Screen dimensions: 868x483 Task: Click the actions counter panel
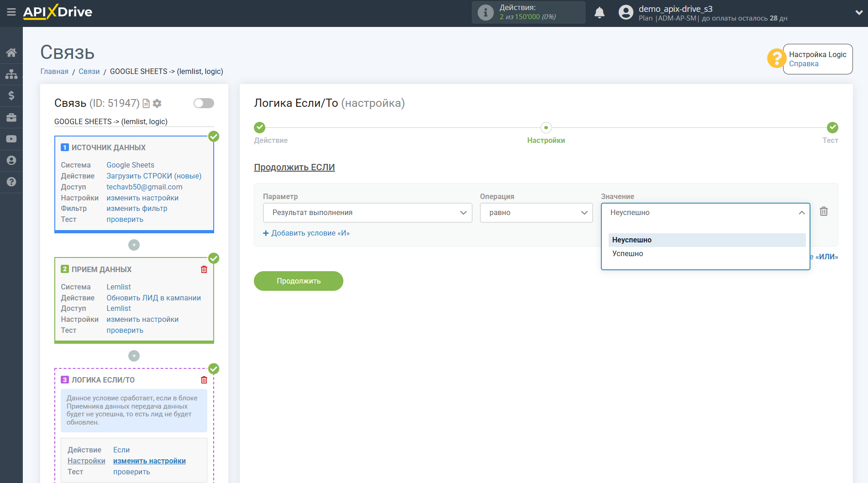click(528, 12)
